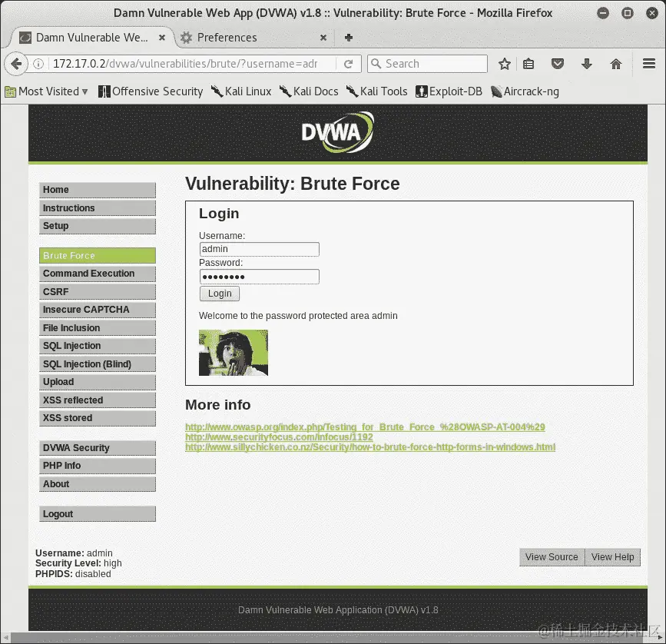Open the securityfocus.com infocus link
666x644 pixels.
[x=279, y=437]
